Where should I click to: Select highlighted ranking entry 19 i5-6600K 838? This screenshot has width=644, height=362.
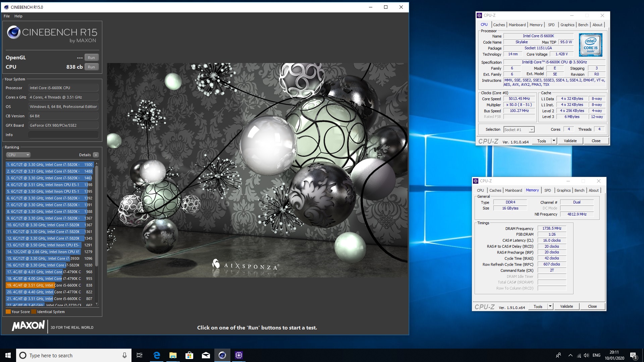(x=49, y=285)
